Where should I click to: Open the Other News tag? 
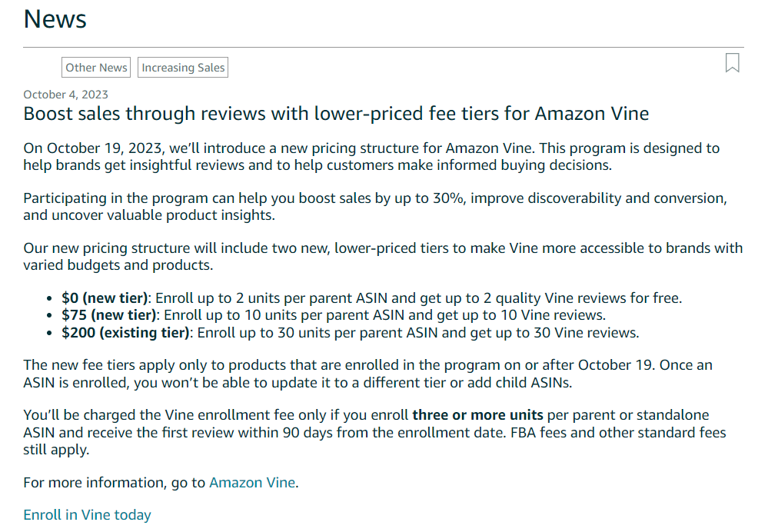pyautogui.click(x=96, y=68)
